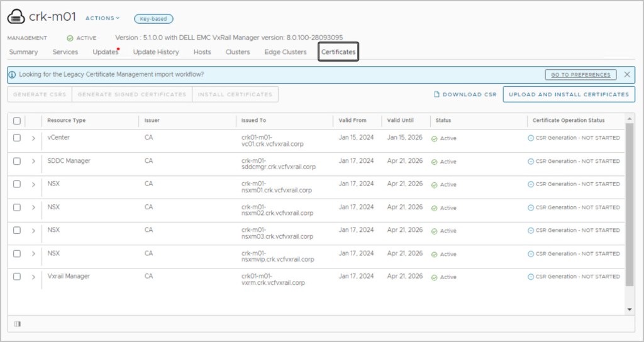The width and height of the screenshot is (644, 342).
Task: Expand the SDDC Manager row details
Action: pos(33,161)
